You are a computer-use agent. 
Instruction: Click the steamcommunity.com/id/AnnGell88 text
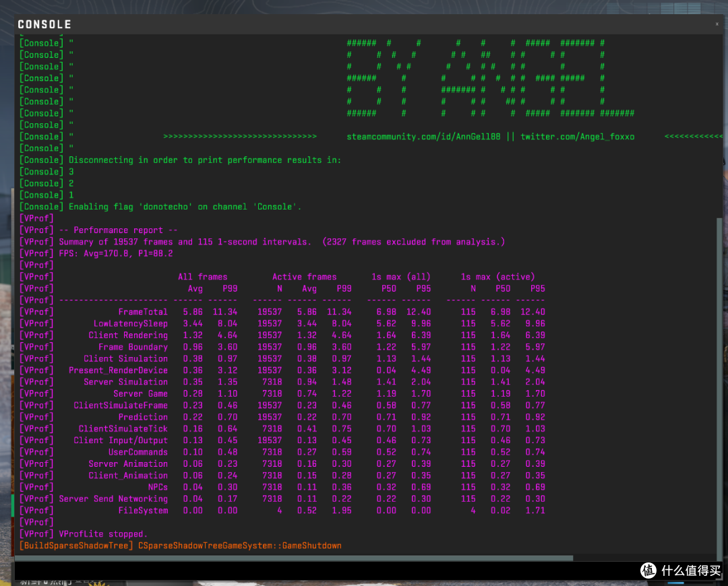coord(423,137)
